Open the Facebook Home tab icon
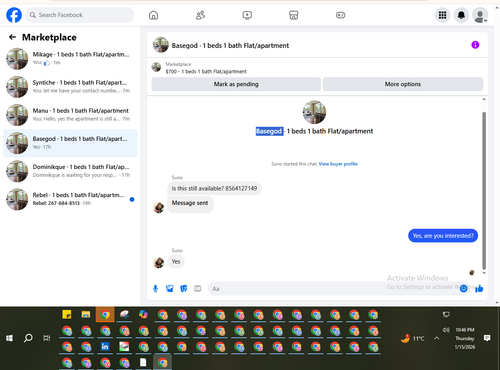This screenshot has width=500, height=370. (153, 15)
